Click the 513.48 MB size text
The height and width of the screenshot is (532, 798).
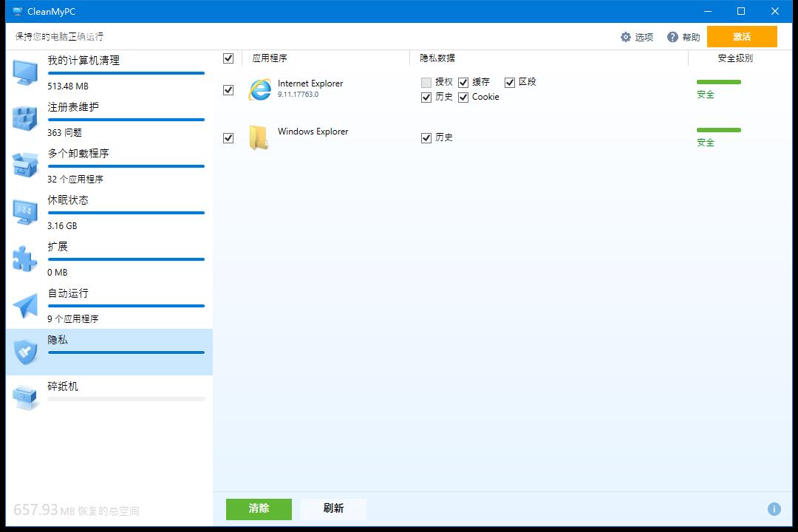click(x=68, y=86)
